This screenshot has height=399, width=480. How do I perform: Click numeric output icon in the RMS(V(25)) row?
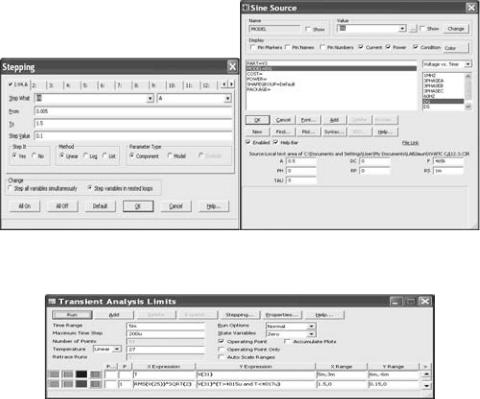96,384
